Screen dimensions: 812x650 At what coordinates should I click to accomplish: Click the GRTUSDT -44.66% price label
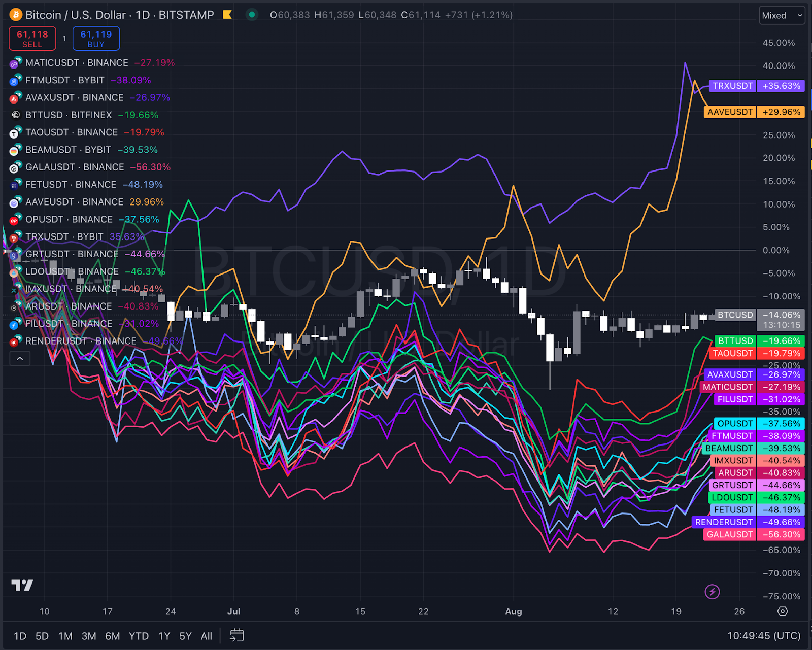click(757, 485)
